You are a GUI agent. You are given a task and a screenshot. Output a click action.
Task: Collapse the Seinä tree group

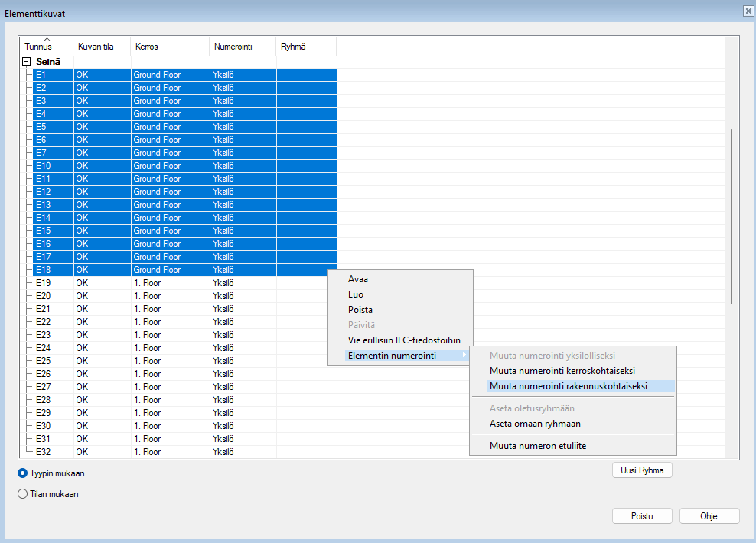[27, 62]
